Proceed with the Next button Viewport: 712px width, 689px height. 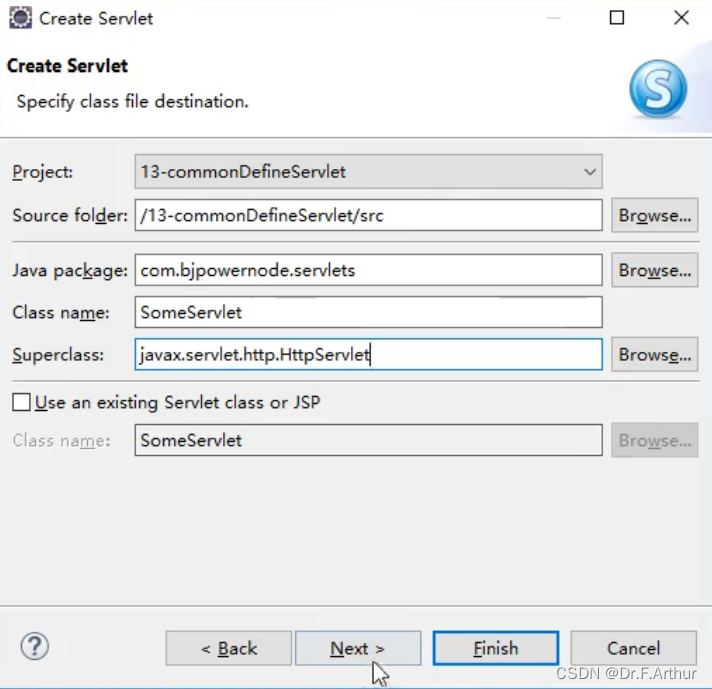tap(358, 648)
